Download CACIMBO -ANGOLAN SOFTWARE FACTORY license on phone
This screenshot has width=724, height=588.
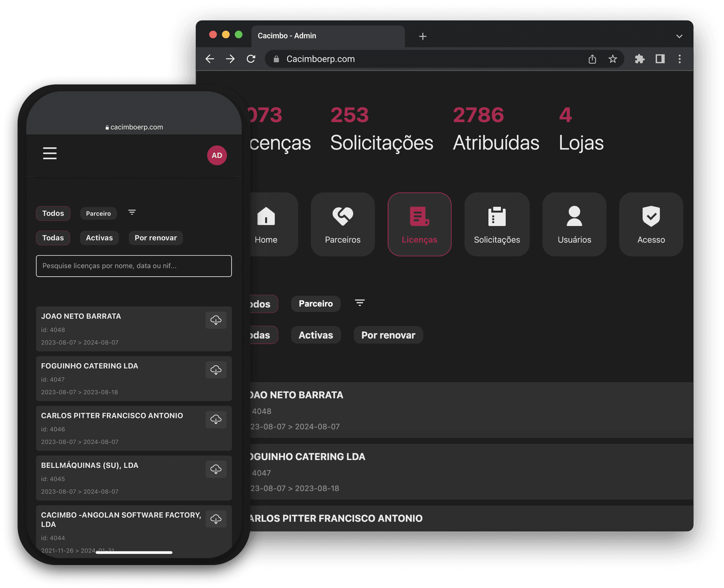point(216,519)
